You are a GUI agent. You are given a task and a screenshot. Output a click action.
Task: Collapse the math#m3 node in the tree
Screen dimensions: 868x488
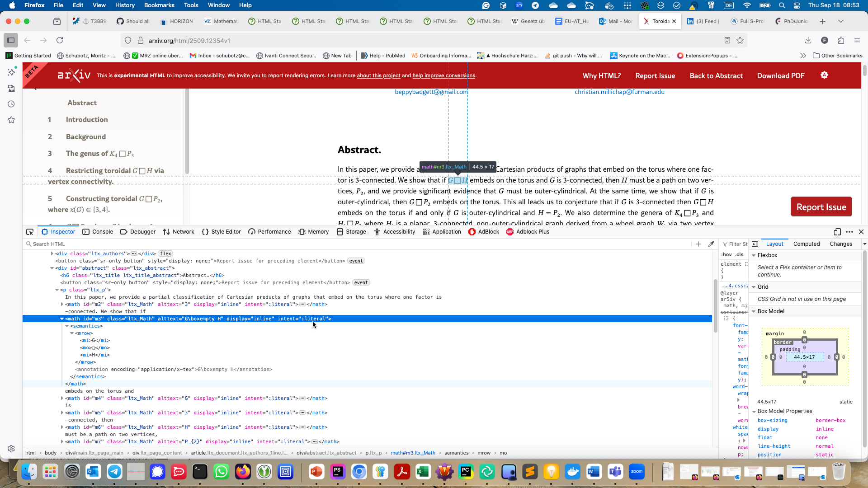(62, 319)
